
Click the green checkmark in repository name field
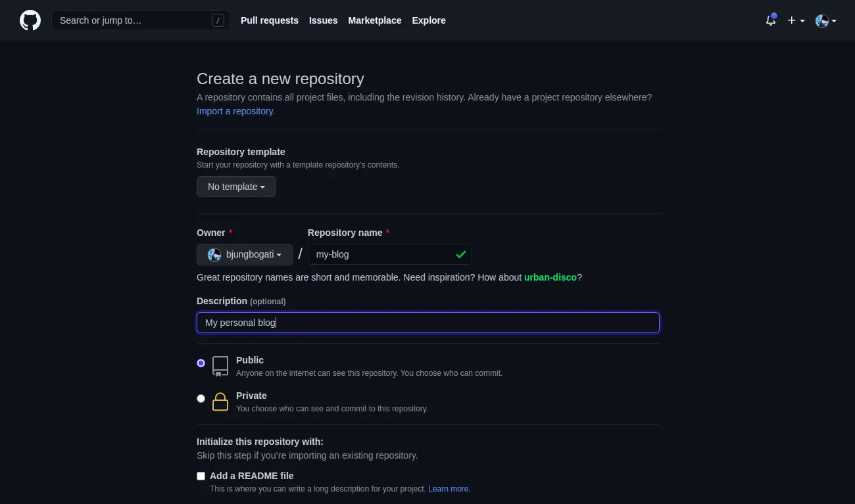pyautogui.click(x=460, y=254)
